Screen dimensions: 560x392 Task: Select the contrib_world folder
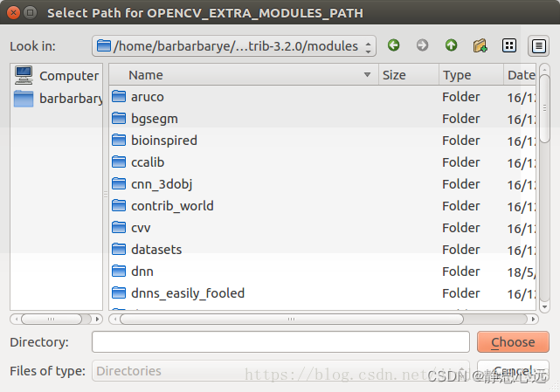pyautogui.click(x=322, y=206)
